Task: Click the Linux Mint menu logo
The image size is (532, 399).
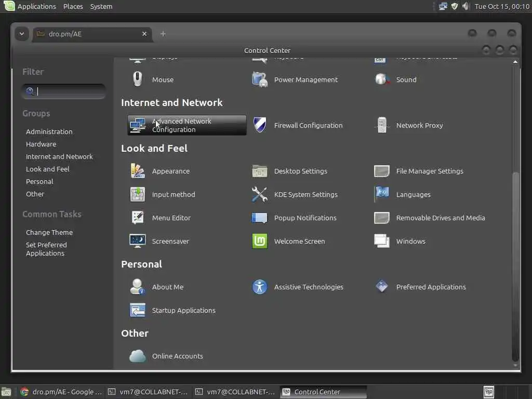Action: tap(9, 6)
